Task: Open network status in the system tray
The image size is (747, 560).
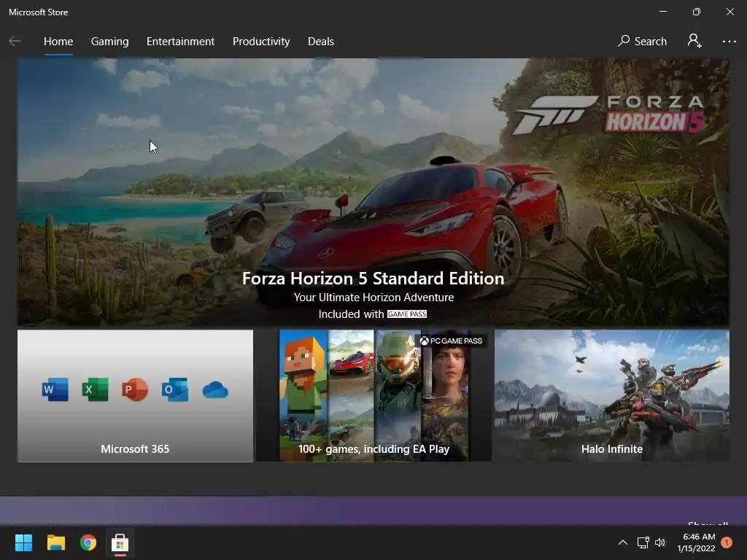Action: (643, 542)
